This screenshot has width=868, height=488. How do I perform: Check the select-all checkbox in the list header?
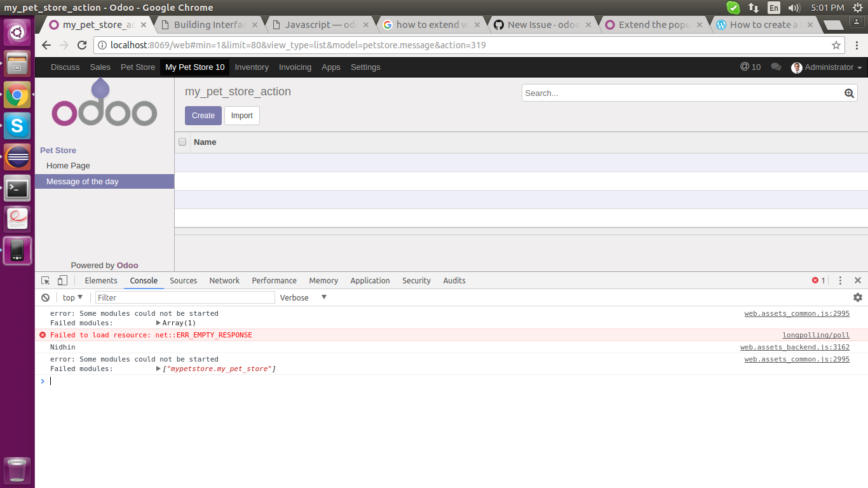pos(182,142)
